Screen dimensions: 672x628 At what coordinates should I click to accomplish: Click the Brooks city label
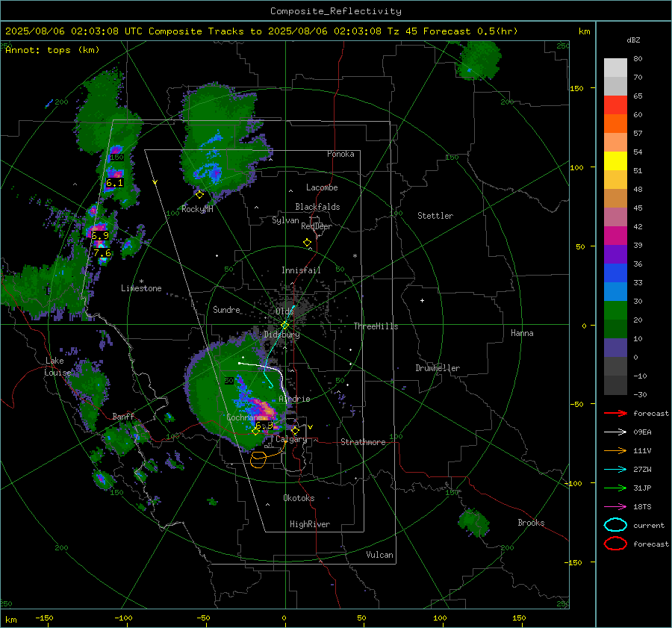pos(531,523)
